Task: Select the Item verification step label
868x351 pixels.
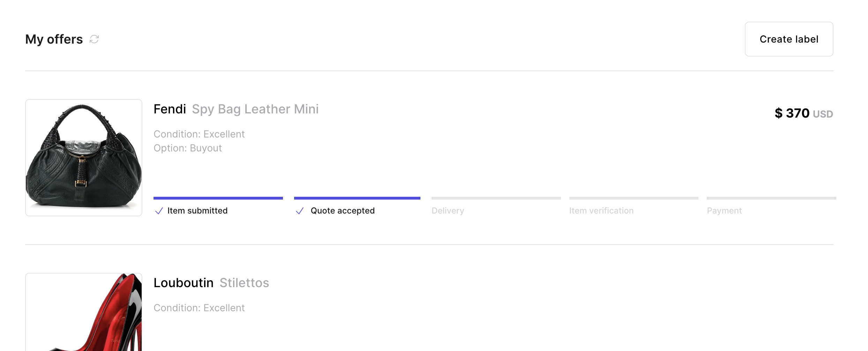Action: coord(601,211)
